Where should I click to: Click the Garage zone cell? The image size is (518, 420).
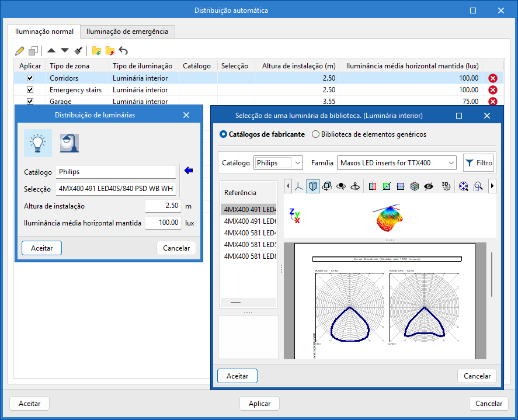[x=77, y=101]
